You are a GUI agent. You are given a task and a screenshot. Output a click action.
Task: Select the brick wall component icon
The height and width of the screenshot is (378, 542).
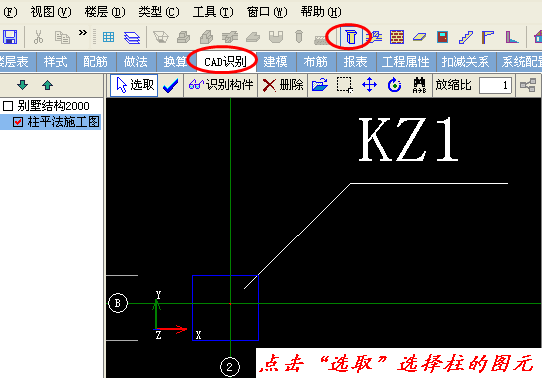[x=397, y=37]
